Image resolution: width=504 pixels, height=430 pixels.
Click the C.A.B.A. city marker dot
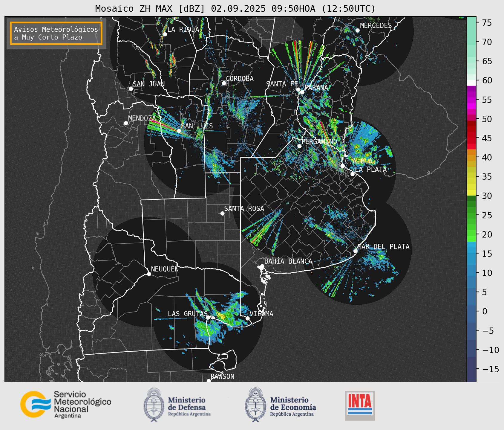click(343, 166)
